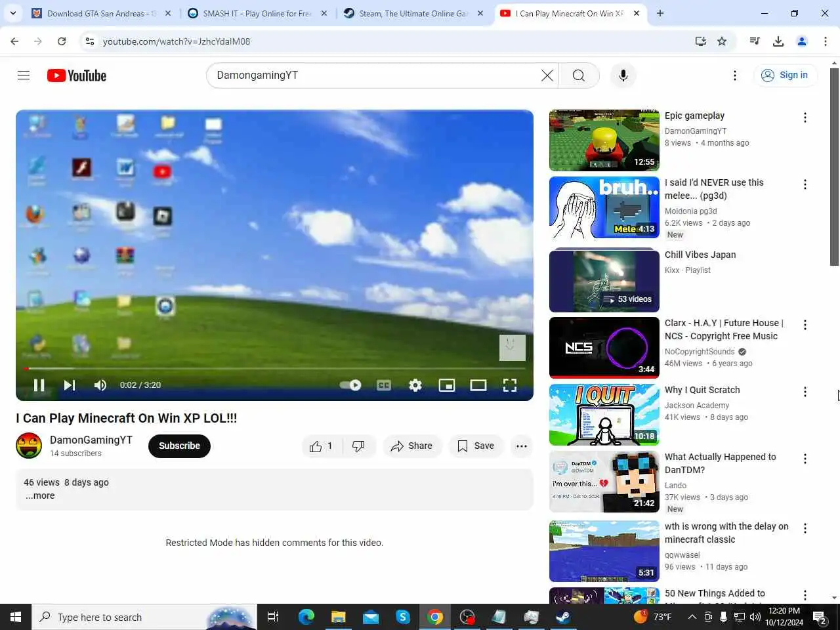Skip to the next video
840x630 pixels.
coord(70,385)
